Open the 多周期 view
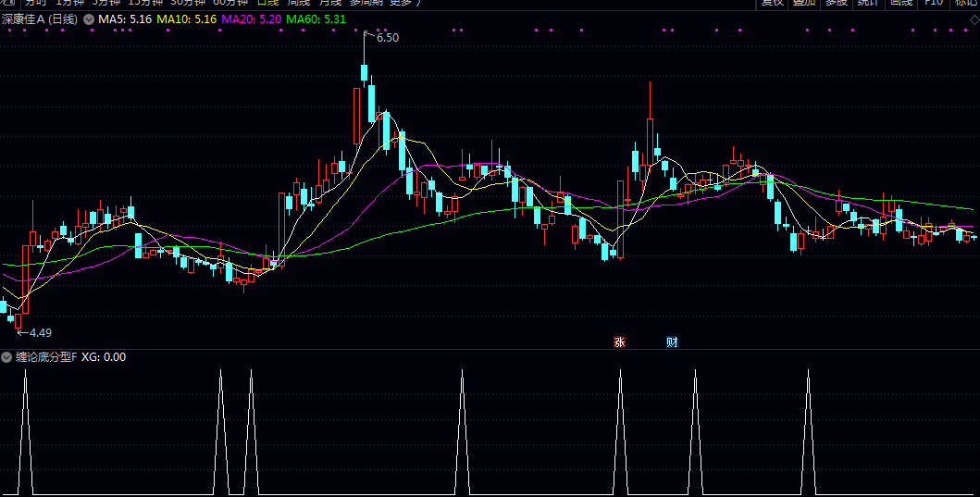The height and width of the screenshot is (497, 980). pos(366,3)
